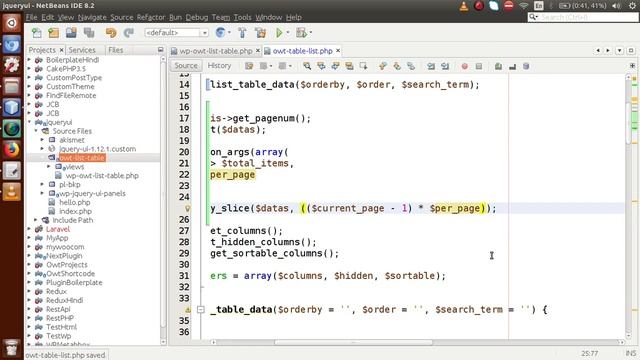Click the Source view button
This screenshot has height=360, width=640.
coord(186,66)
